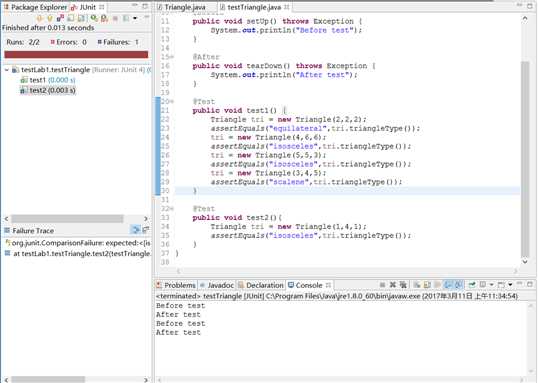Click the editor vertical scrollbar thumb

coord(525,160)
